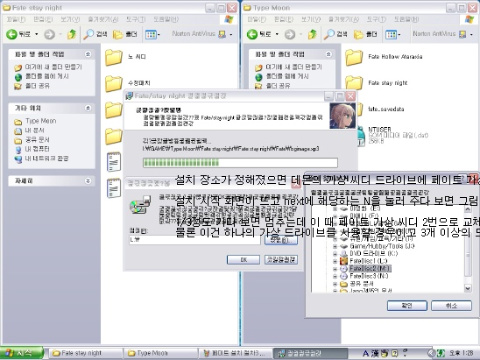
Task: Click Norton AntiVirus icon in Type Moon window
Action: (x=463, y=34)
